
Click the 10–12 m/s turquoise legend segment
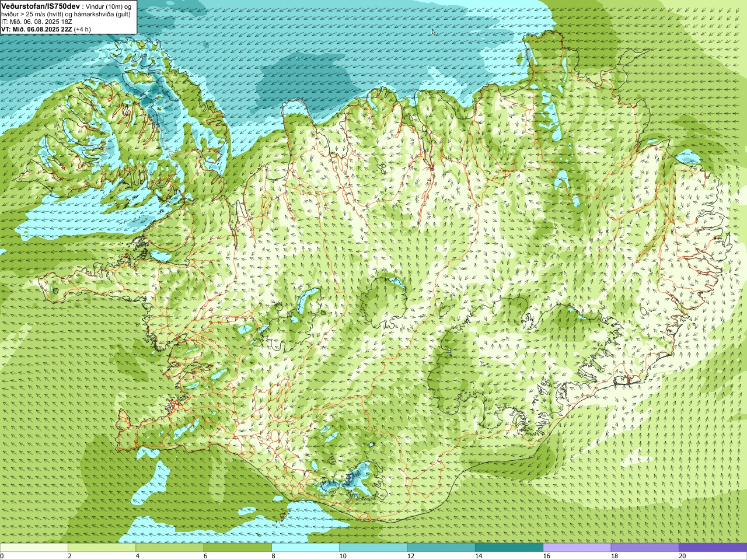tap(373, 548)
